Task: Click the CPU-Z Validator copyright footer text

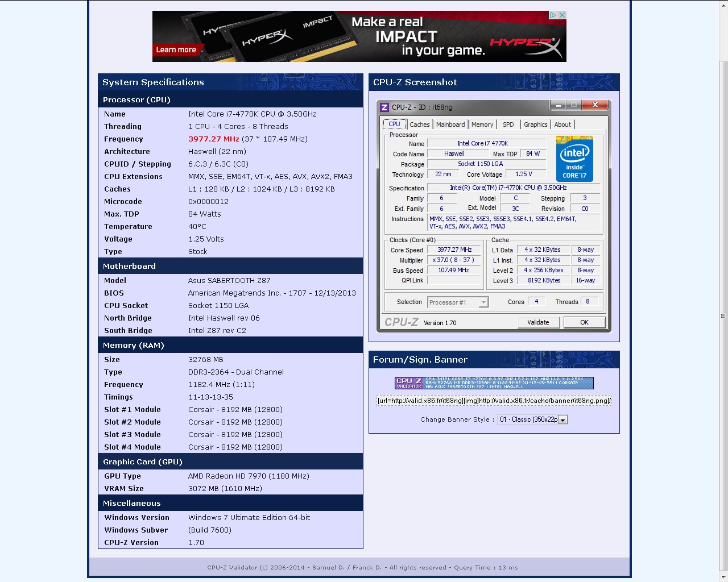Action: click(362, 567)
